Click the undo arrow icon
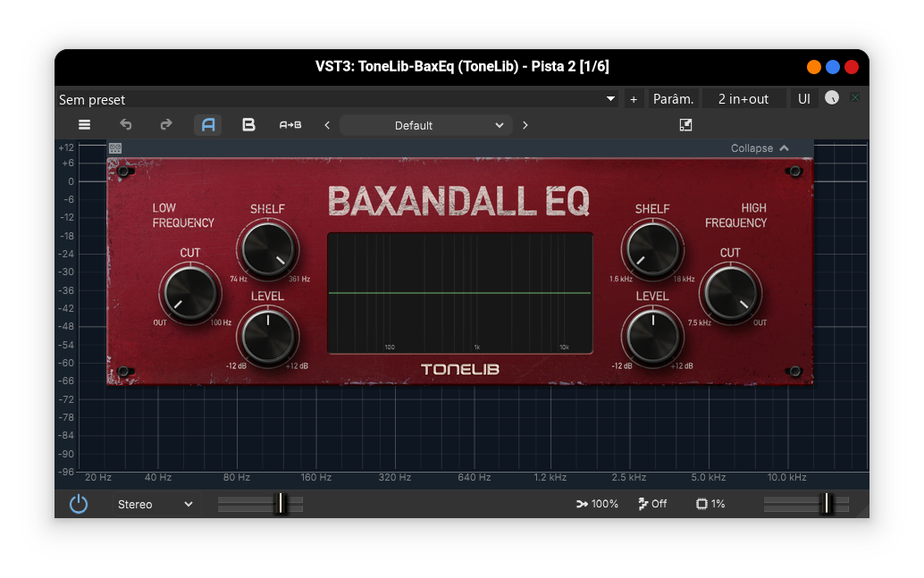Image resolution: width=924 pixels, height=578 pixels. pos(126,125)
